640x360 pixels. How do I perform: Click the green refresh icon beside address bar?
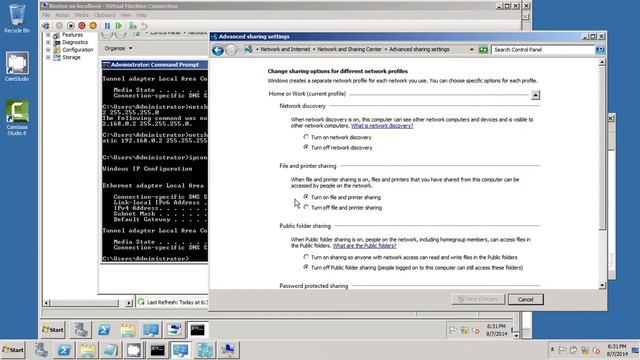click(483, 49)
